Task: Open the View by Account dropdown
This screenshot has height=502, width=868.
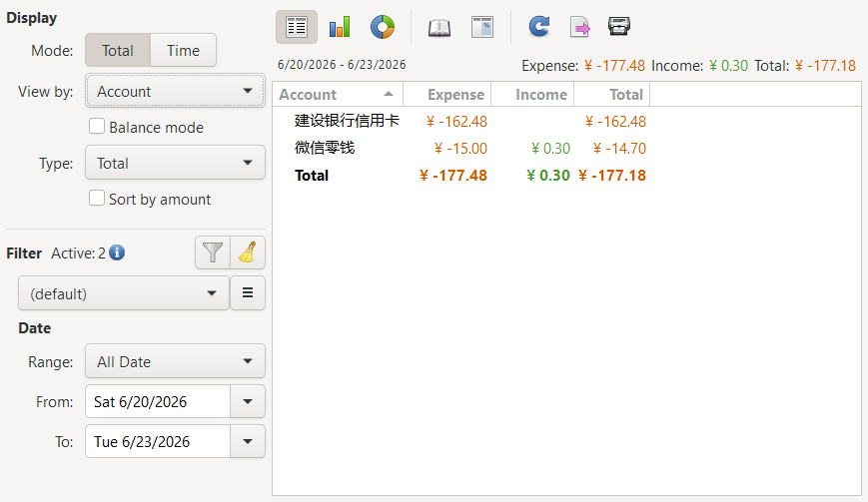Action: click(x=175, y=91)
